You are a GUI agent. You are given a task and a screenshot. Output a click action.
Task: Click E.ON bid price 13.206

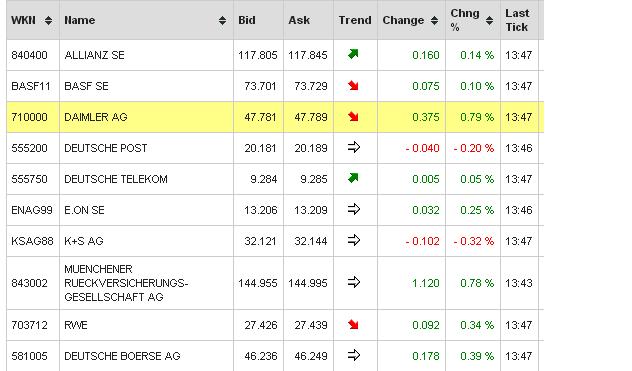[x=260, y=210]
